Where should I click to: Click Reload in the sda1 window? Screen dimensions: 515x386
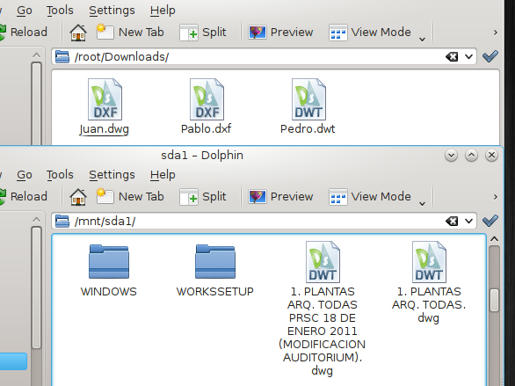23,197
